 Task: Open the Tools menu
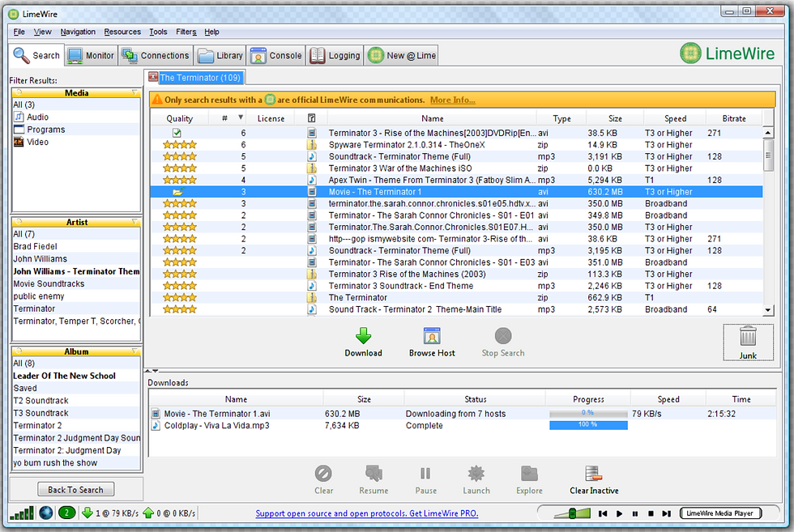[x=157, y=32]
